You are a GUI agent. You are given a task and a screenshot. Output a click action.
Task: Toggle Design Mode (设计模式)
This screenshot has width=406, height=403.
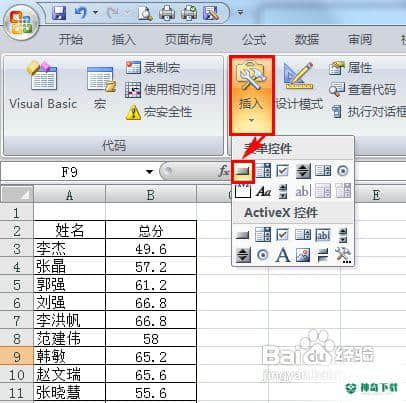[x=299, y=86]
